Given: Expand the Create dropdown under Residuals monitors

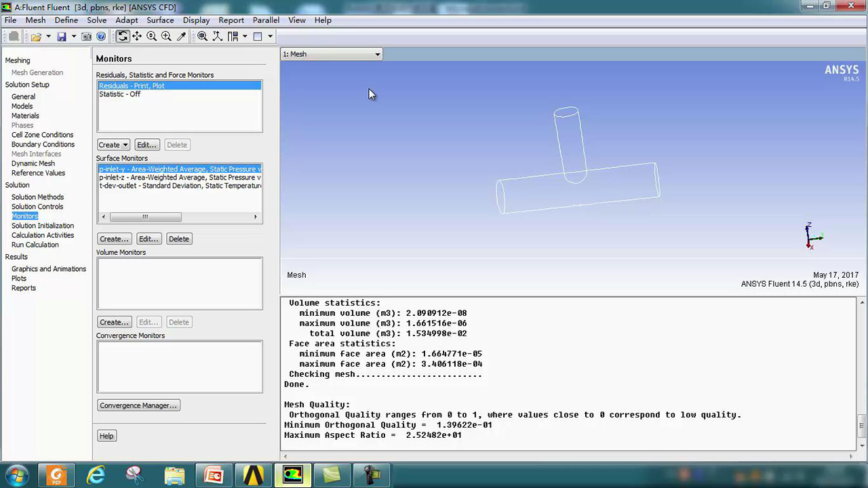Looking at the screenshot, I should [113, 145].
